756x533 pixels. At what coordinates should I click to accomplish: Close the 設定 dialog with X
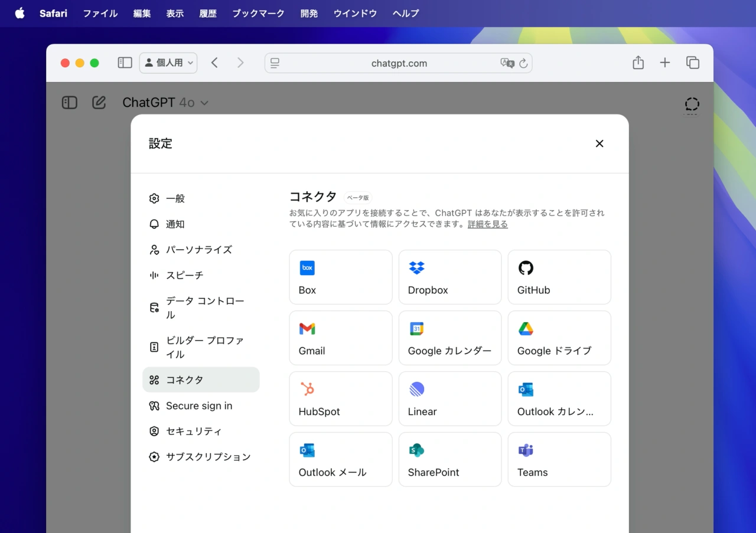point(599,143)
